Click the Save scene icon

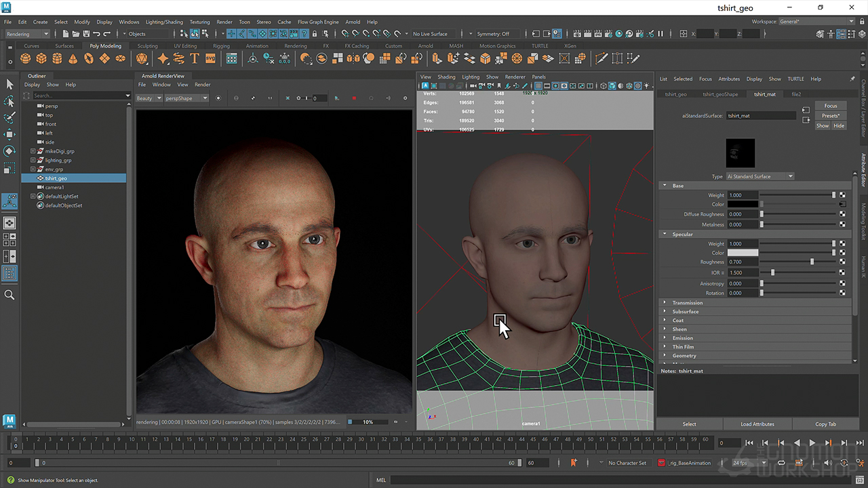(x=85, y=34)
